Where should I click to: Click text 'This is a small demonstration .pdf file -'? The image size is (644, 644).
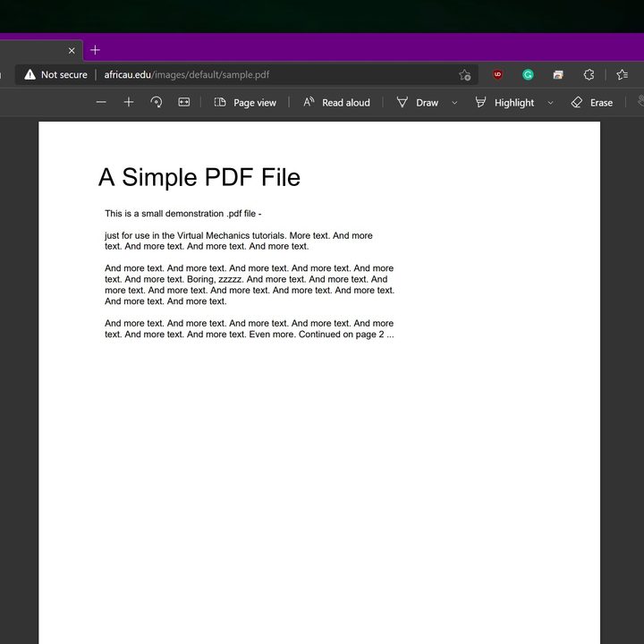click(x=183, y=214)
